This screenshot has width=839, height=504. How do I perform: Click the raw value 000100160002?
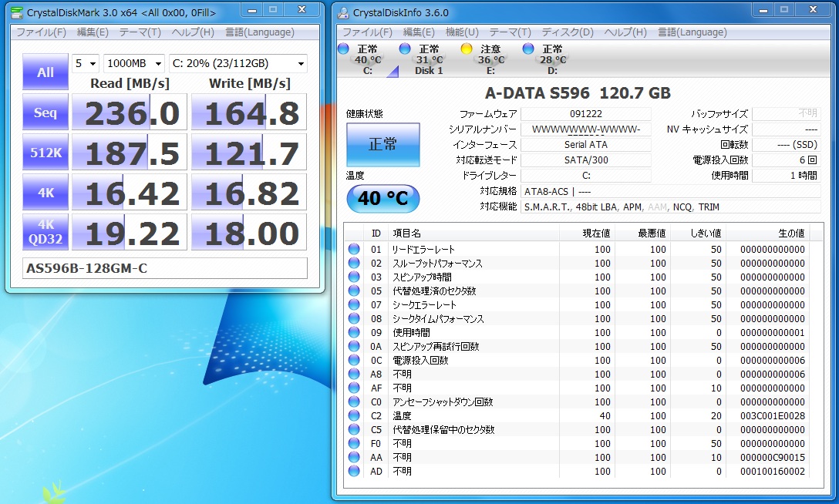coord(772,472)
